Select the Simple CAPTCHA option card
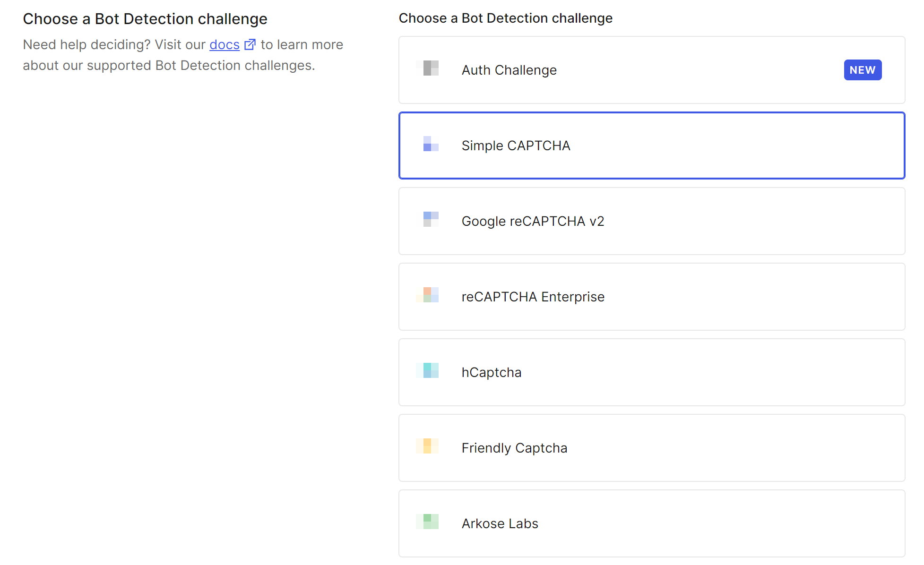 pos(709,146)
